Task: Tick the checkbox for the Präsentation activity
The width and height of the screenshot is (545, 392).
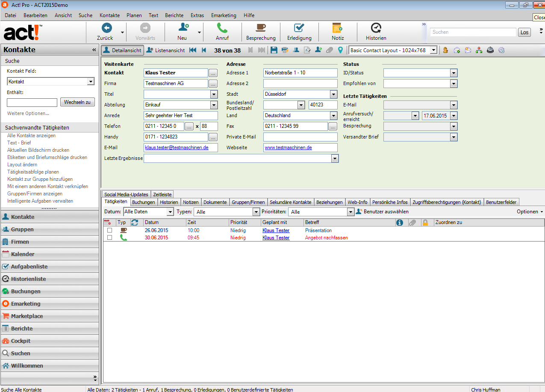Action: point(109,230)
